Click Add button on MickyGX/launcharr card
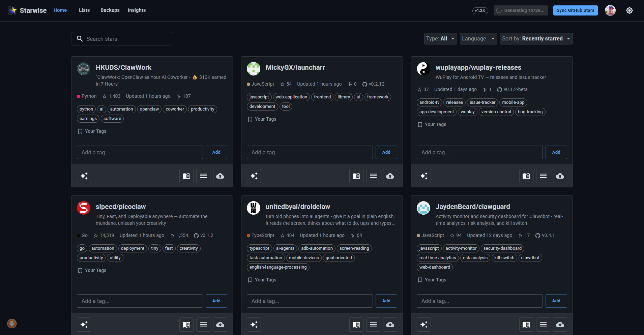Screen dimensions: 644x335 [386, 152]
